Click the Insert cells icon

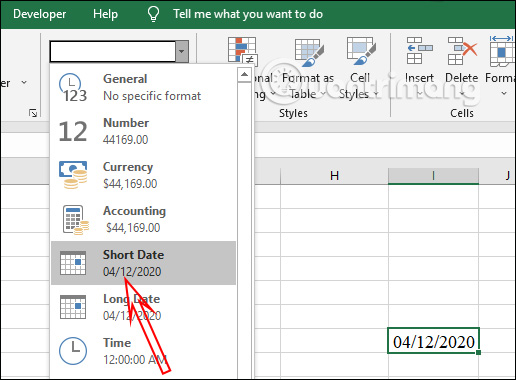click(x=419, y=50)
